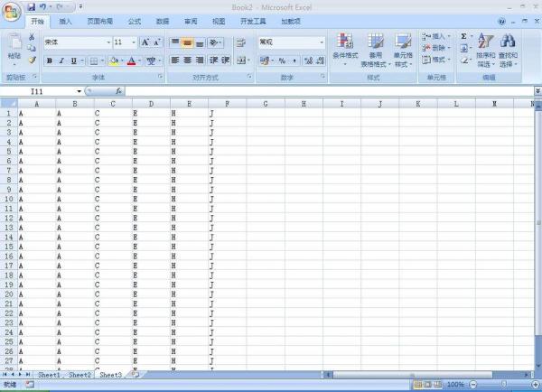Open Sort and Filter menu
542x392 pixels.
tap(485, 50)
